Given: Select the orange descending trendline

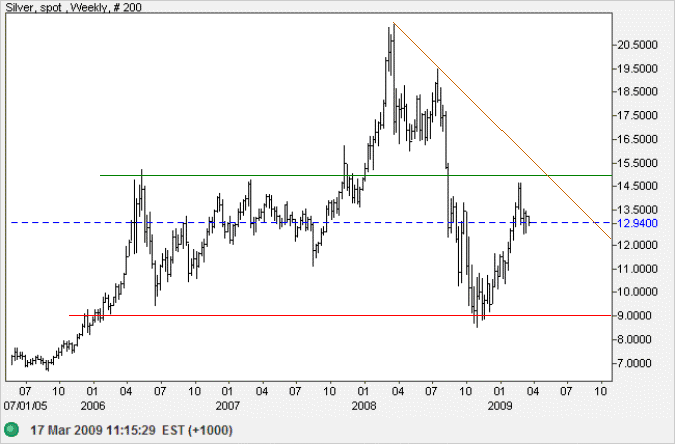Looking at the screenshot, I should click(x=502, y=130).
